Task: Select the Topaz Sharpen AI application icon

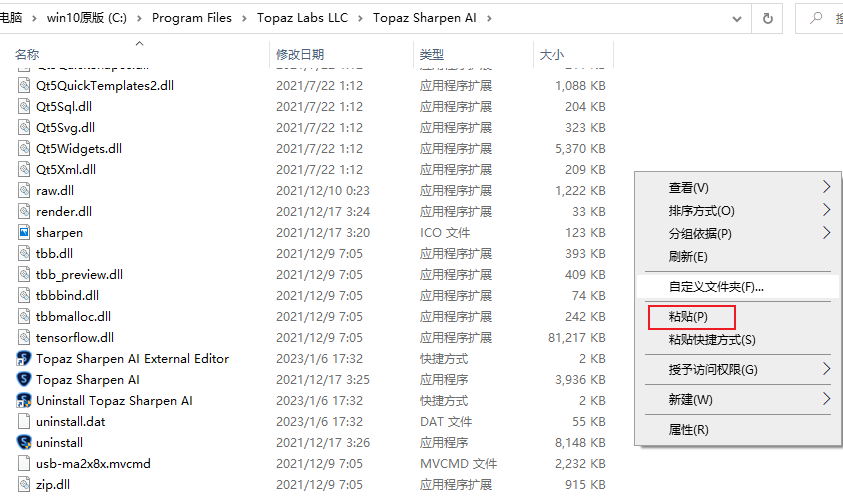Action: click(x=24, y=379)
